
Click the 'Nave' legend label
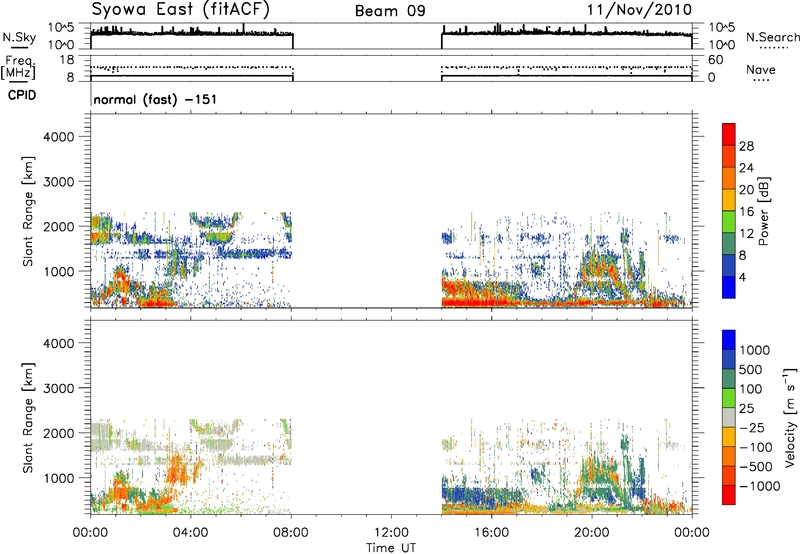pyautogui.click(x=761, y=69)
